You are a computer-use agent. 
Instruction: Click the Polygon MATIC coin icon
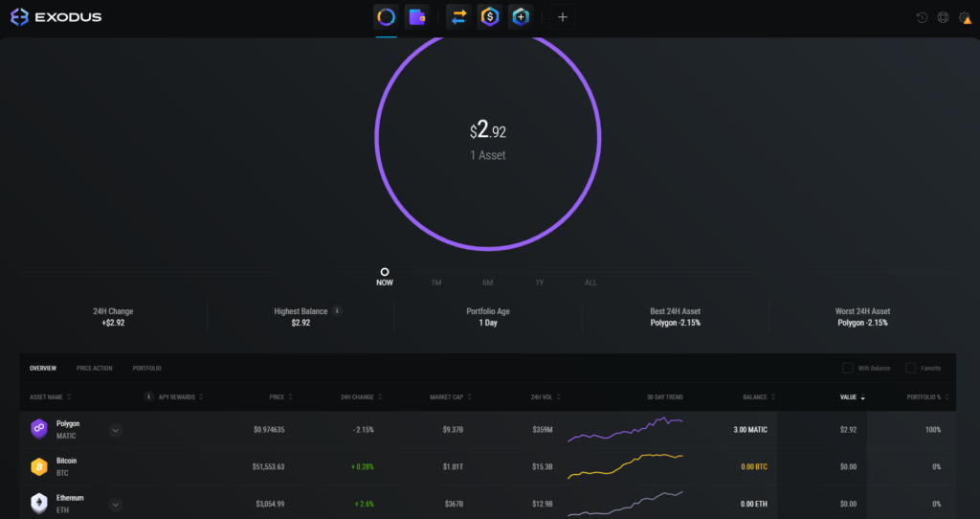click(x=39, y=430)
